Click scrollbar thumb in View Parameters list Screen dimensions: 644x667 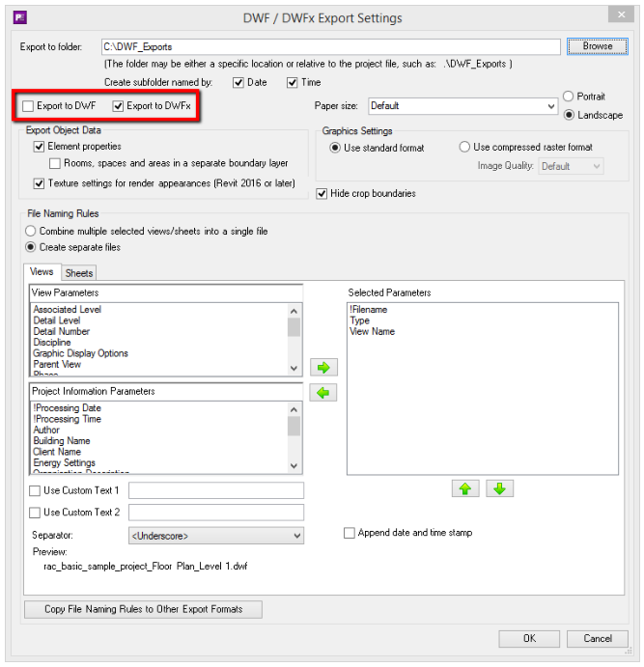(x=294, y=327)
